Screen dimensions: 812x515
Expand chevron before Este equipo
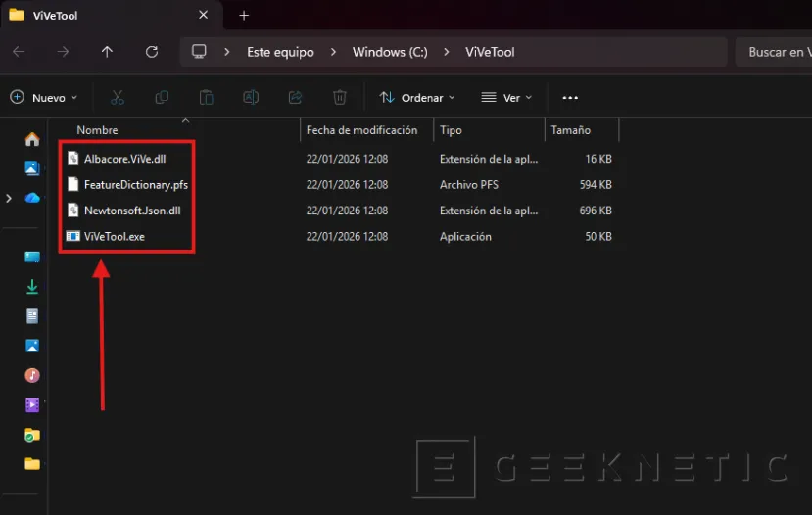click(x=227, y=52)
